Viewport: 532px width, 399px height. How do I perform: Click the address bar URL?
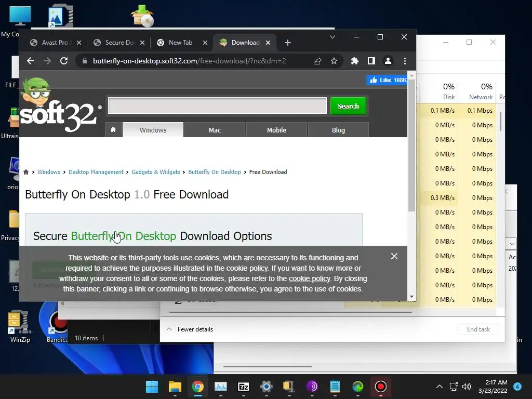[189, 61]
